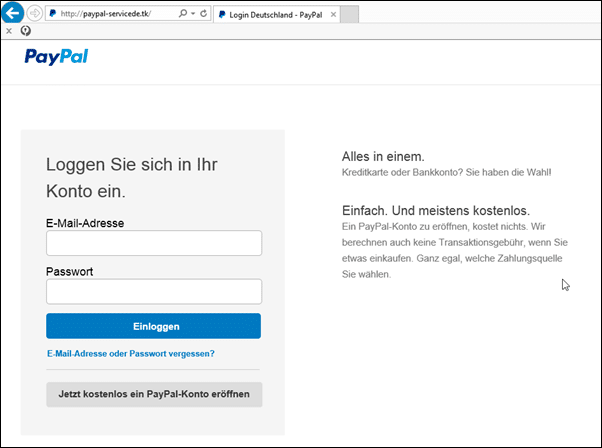Close the toolbar with the X button
Image resolution: width=602 pixels, height=448 pixels.
click(9, 31)
